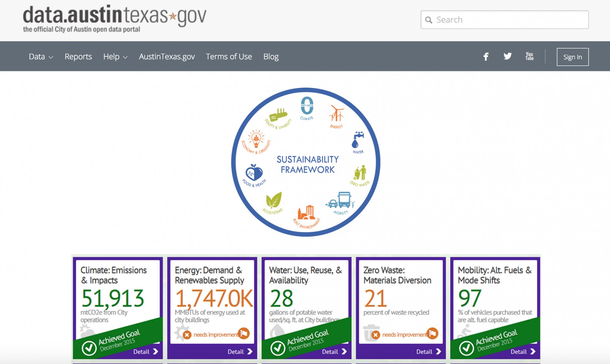Click the Zero Waste card flag icon
Image resolution: width=610 pixels, height=364 pixels.
tap(432, 334)
